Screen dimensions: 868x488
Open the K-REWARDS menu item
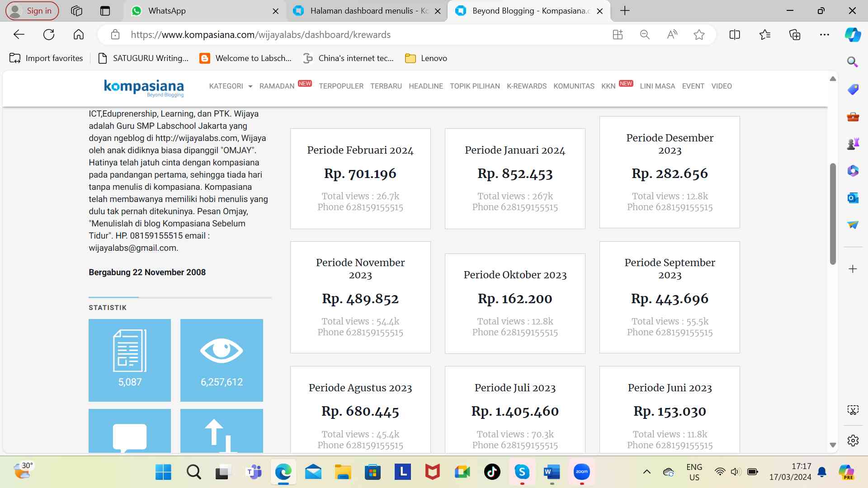[x=526, y=86]
